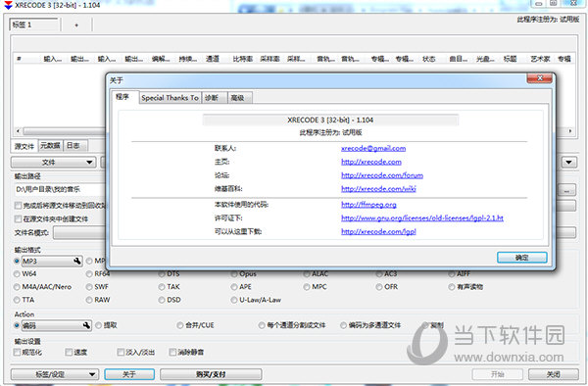Switch to Special Thanks To tab
This screenshot has height=386, width=588.
point(170,98)
